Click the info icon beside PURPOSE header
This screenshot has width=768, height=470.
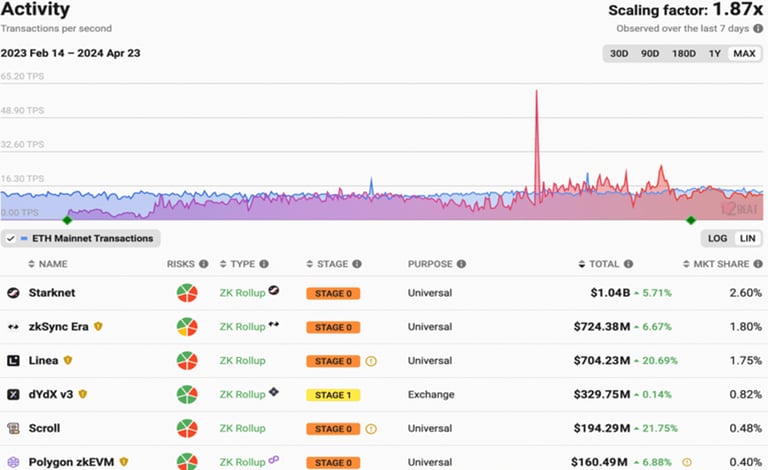461,264
